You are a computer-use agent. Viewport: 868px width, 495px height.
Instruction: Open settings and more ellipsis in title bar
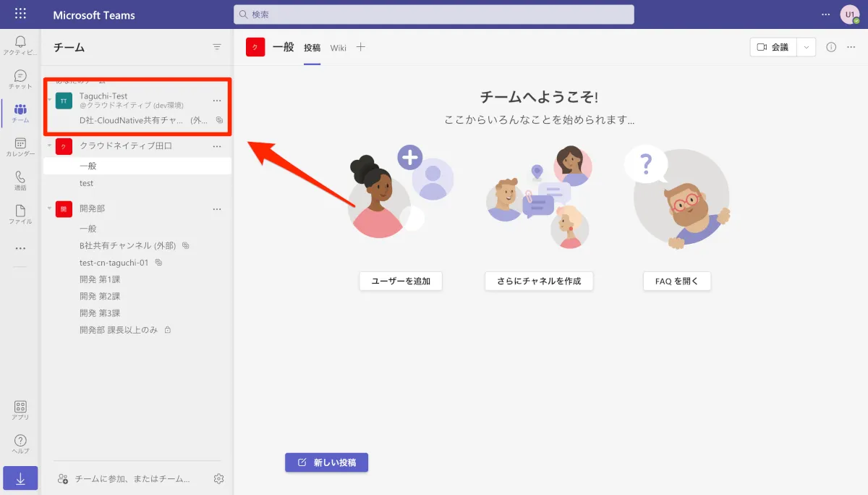click(x=826, y=14)
